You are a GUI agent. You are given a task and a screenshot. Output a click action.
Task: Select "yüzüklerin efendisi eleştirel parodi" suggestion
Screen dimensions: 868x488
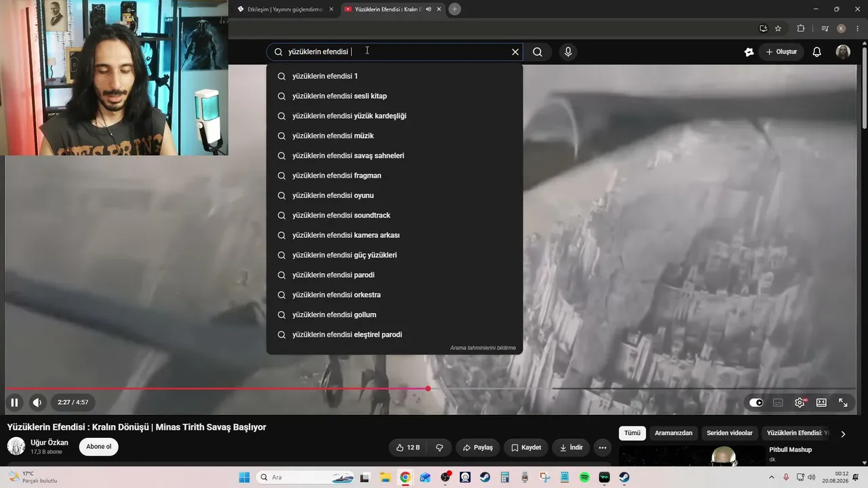point(395,335)
